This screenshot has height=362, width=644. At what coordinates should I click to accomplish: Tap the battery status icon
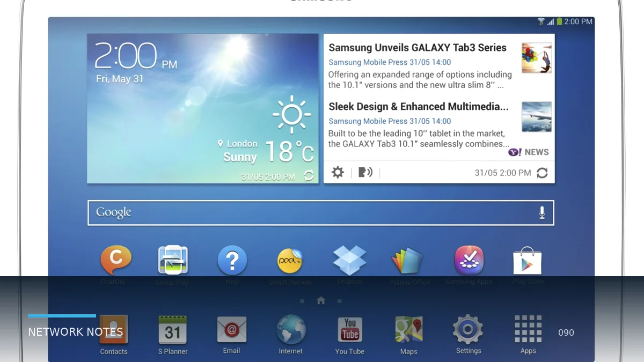[559, 21]
